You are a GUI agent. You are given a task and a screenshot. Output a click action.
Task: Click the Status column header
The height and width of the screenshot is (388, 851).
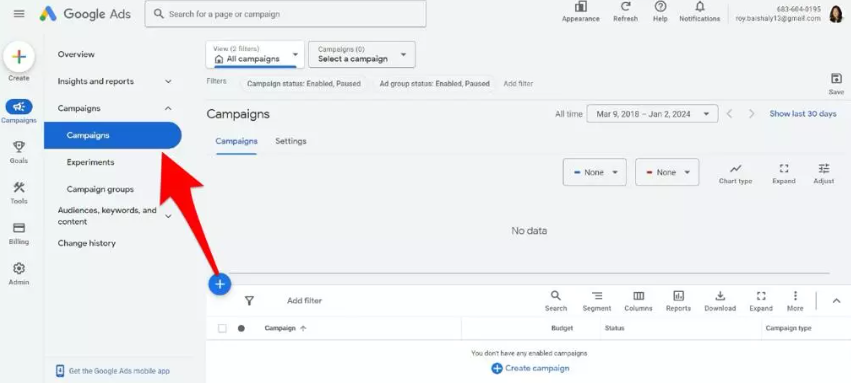(x=614, y=328)
